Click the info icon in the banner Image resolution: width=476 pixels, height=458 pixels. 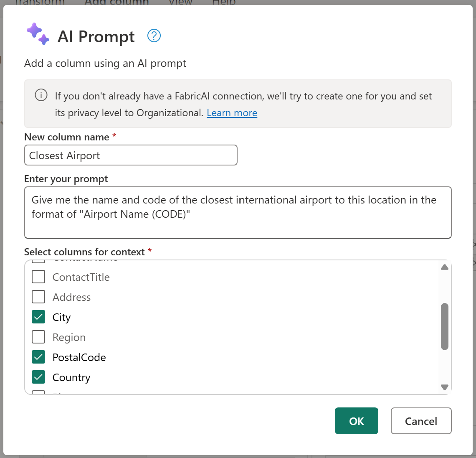coord(41,95)
